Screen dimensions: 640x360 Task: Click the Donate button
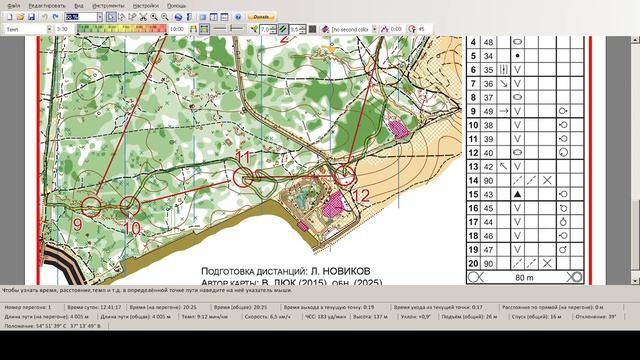point(261,17)
